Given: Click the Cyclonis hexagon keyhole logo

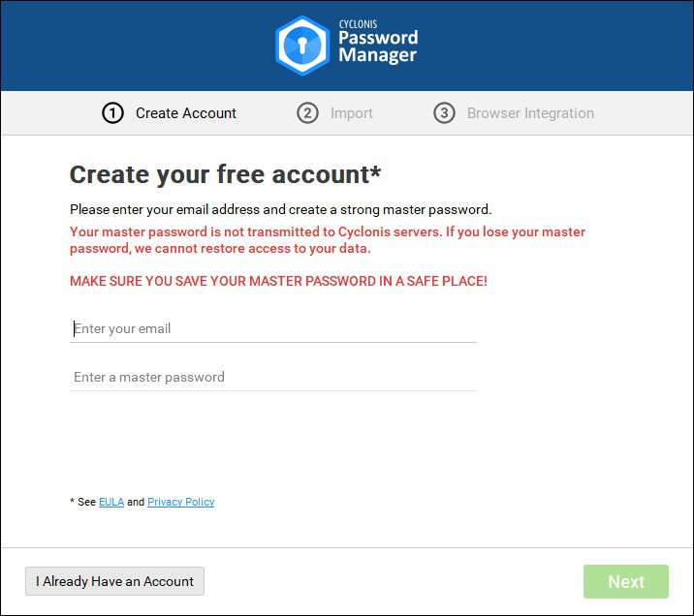Looking at the screenshot, I should [302, 46].
